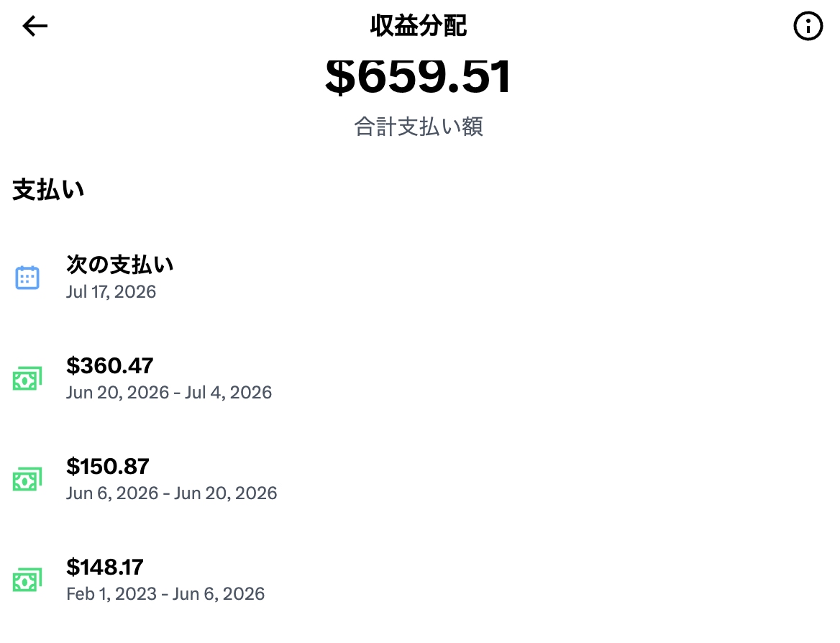Click the blue calendar icon
Viewport: 840px width, 643px height.
click(x=27, y=278)
